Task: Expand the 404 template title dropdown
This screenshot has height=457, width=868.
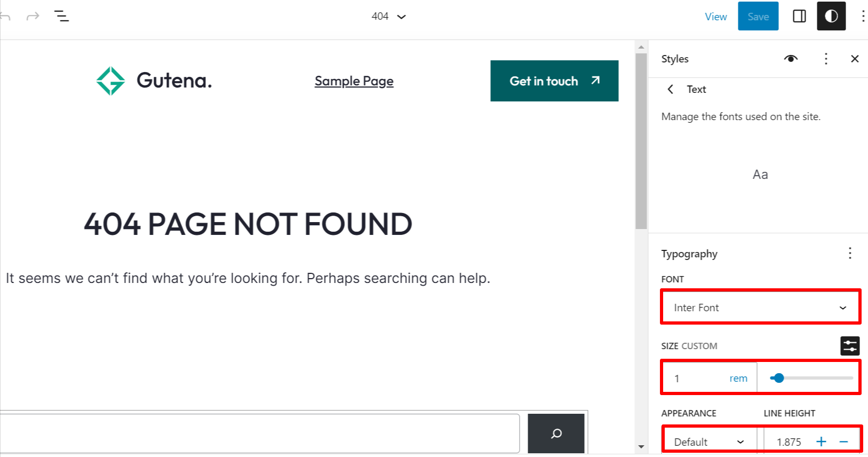Action: (388, 17)
